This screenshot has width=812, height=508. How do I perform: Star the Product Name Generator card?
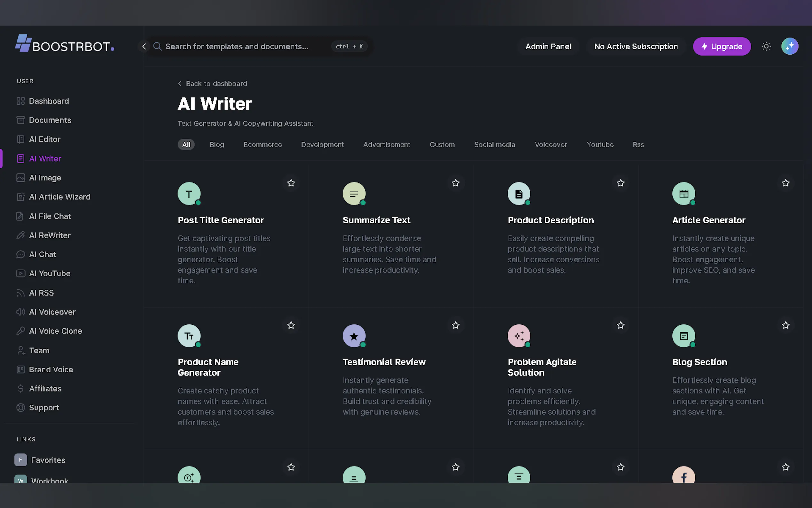(291, 325)
